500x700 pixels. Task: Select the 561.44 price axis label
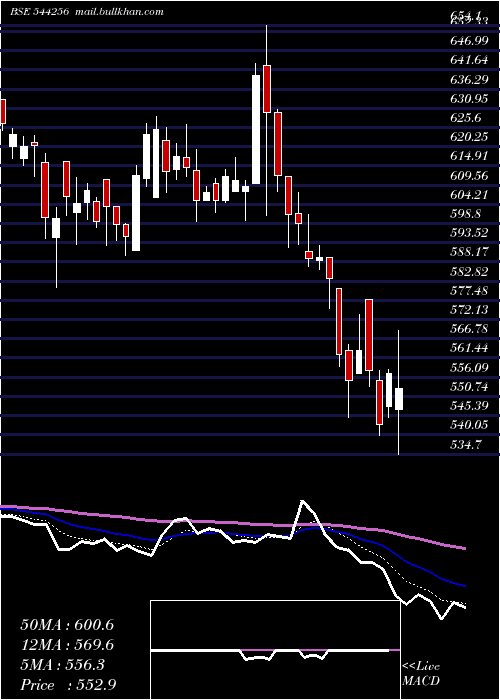(x=468, y=348)
